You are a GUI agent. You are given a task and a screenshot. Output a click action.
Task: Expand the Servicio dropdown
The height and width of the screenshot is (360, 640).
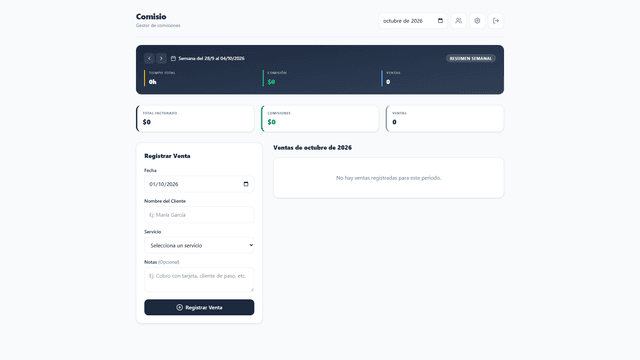199,245
